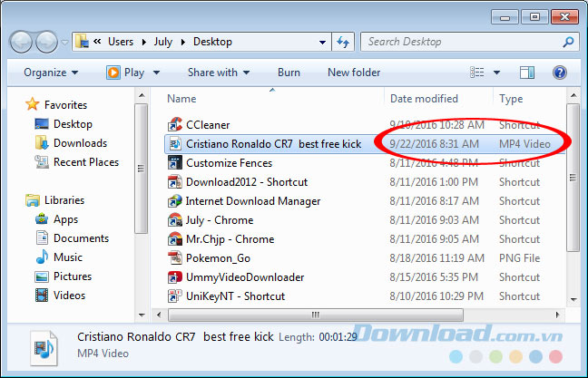Click the Refresh button beside the address bar

coord(343,42)
